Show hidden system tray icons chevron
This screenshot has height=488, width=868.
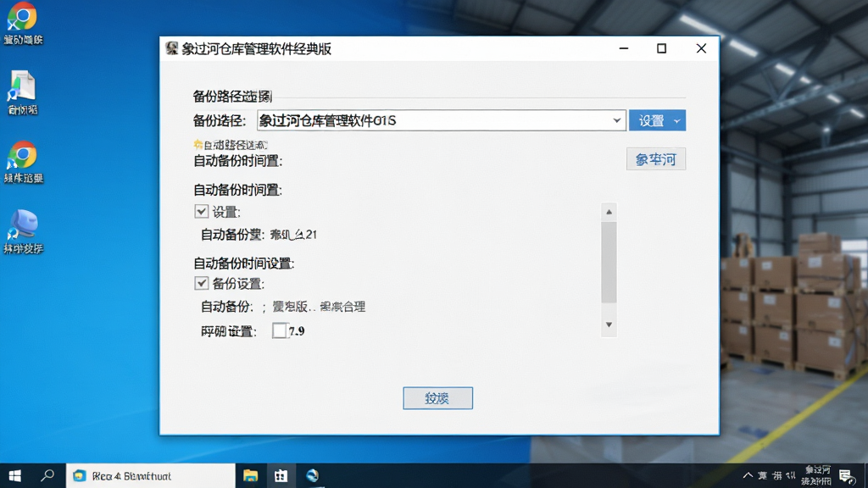[x=748, y=476]
